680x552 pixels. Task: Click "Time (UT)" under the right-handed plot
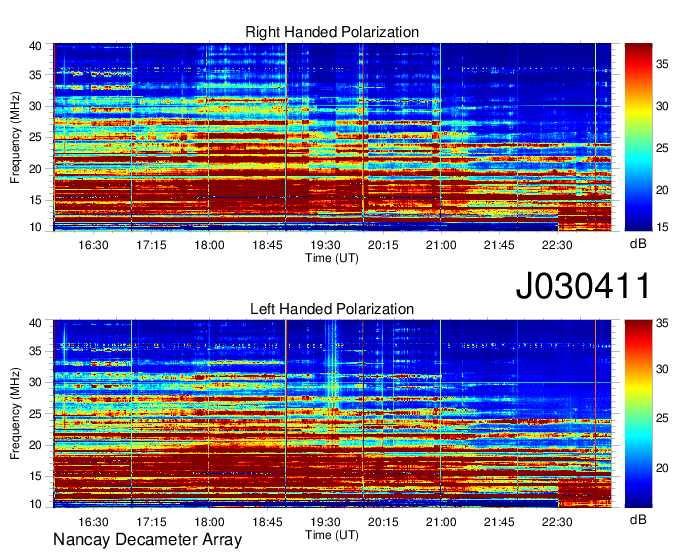point(332,258)
